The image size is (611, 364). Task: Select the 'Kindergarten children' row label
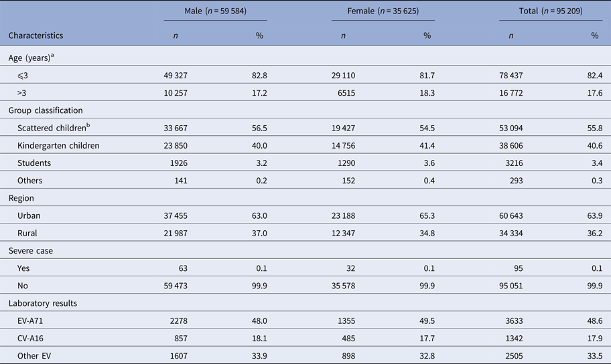[59, 145]
